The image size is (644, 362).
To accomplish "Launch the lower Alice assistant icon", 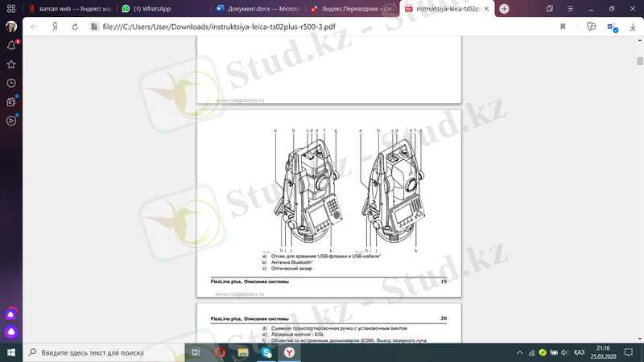I will tap(11, 331).
